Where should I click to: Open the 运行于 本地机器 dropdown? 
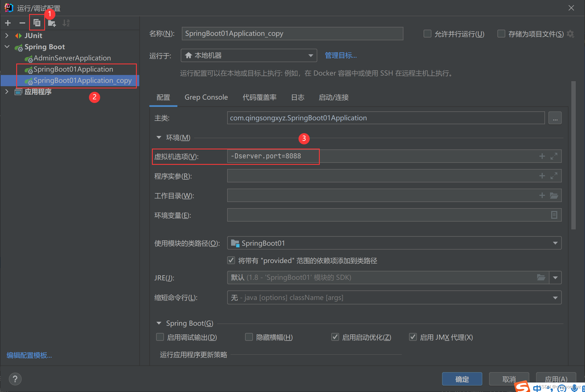[249, 55]
